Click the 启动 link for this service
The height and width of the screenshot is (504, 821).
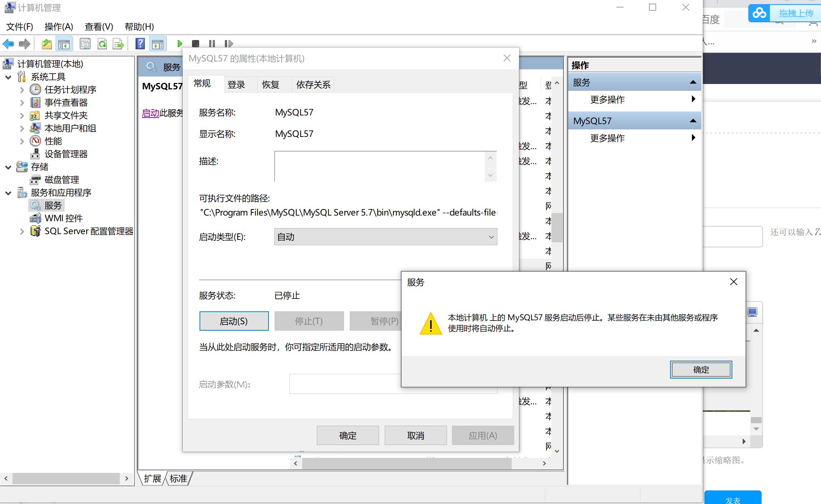[151, 113]
